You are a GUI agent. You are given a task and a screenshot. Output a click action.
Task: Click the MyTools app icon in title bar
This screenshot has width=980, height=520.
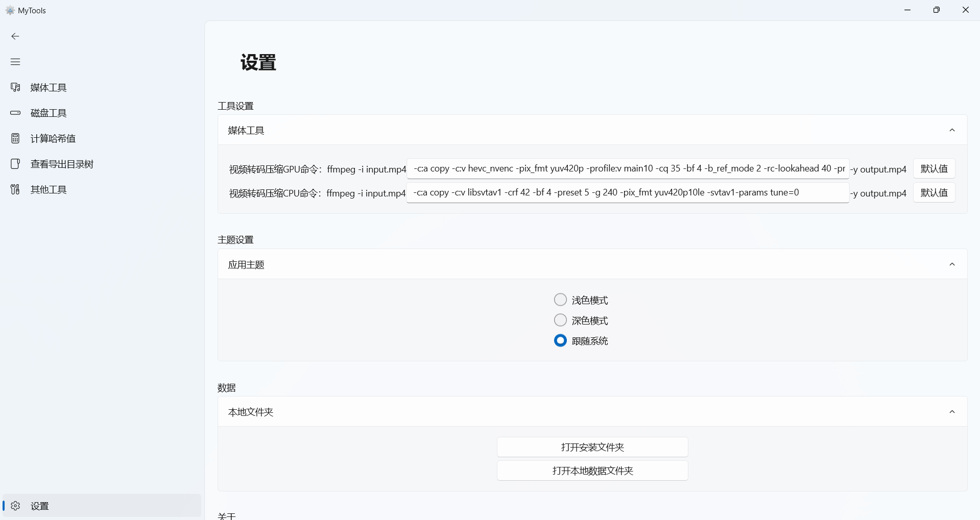pos(10,10)
